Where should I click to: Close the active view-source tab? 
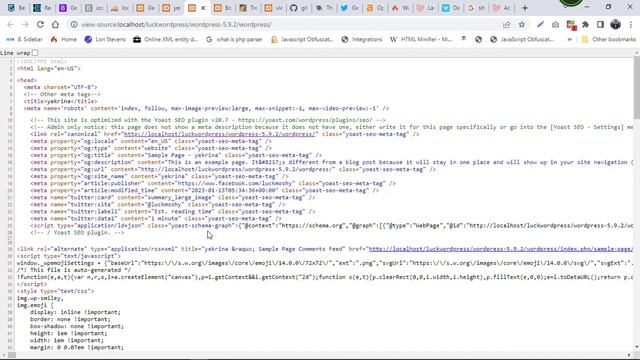point(203,8)
